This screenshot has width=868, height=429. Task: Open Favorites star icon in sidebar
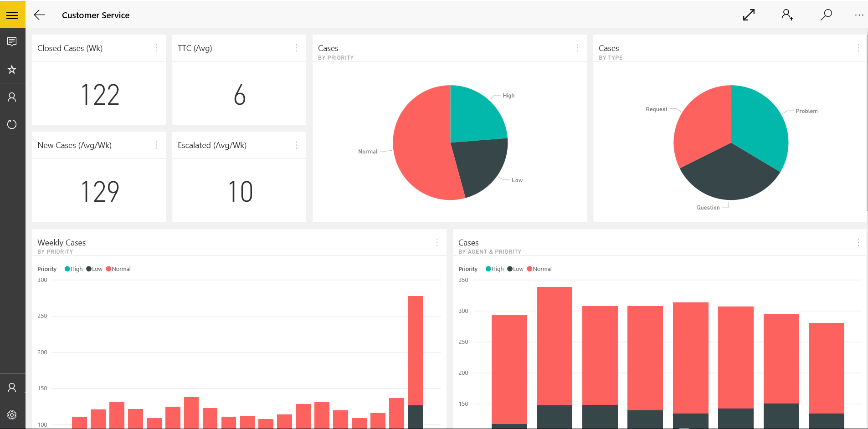click(x=12, y=69)
